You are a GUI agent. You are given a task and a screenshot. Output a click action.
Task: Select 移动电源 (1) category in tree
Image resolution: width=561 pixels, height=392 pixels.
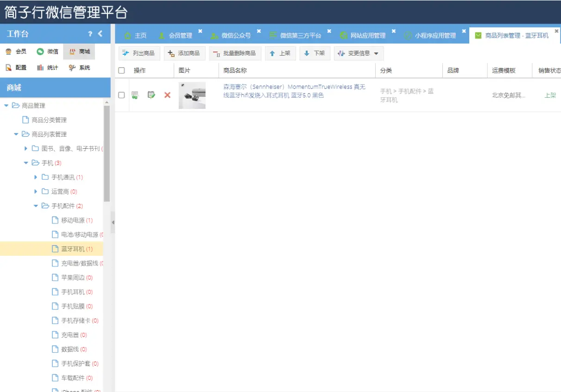pyautogui.click(x=77, y=221)
